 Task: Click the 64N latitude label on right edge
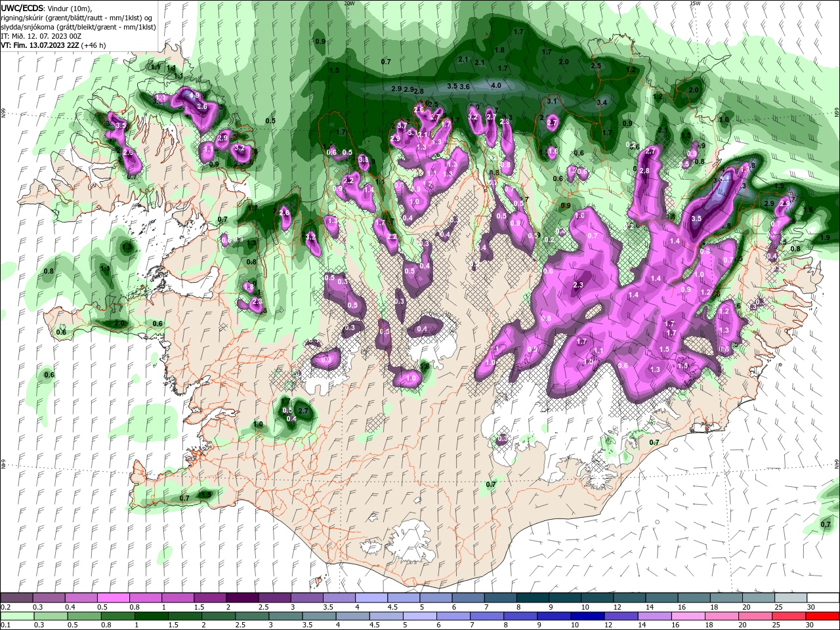837,463
